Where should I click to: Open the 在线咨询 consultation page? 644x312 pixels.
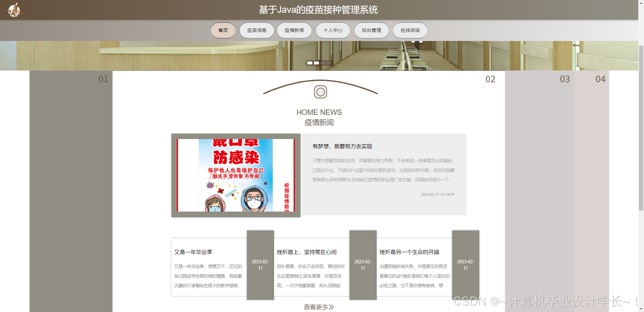410,30
